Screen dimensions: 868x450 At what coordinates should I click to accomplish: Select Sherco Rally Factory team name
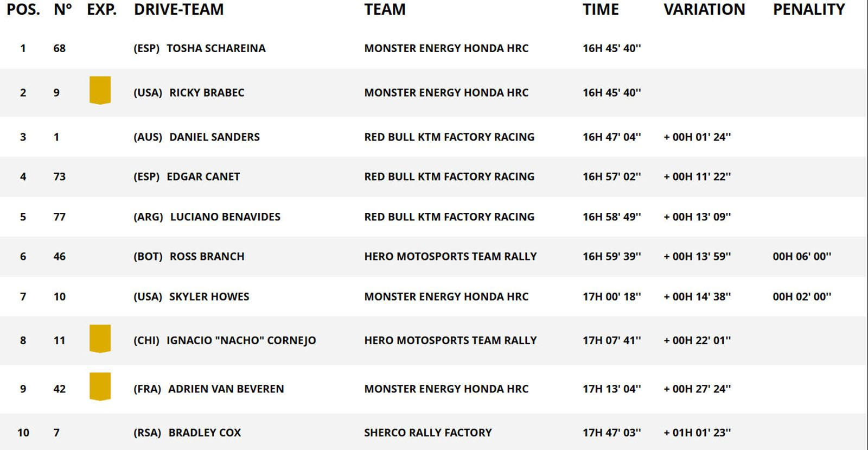427,433
